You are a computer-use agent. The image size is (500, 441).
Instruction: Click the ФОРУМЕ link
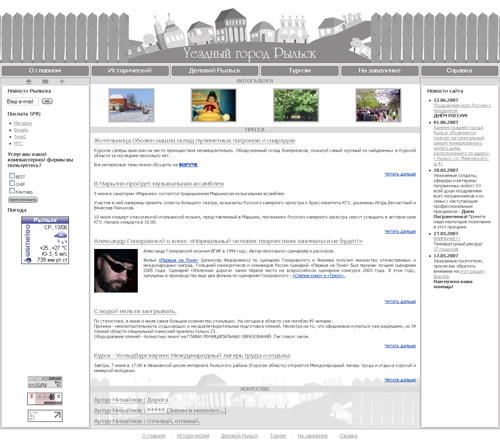[188, 165]
